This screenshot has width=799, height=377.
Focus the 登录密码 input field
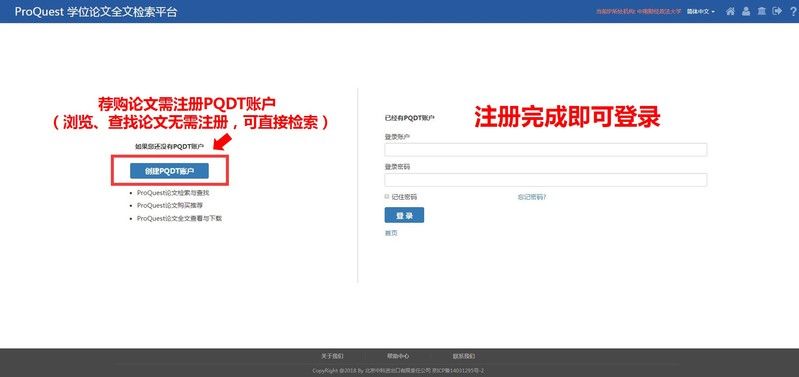click(x=546, y=180)
